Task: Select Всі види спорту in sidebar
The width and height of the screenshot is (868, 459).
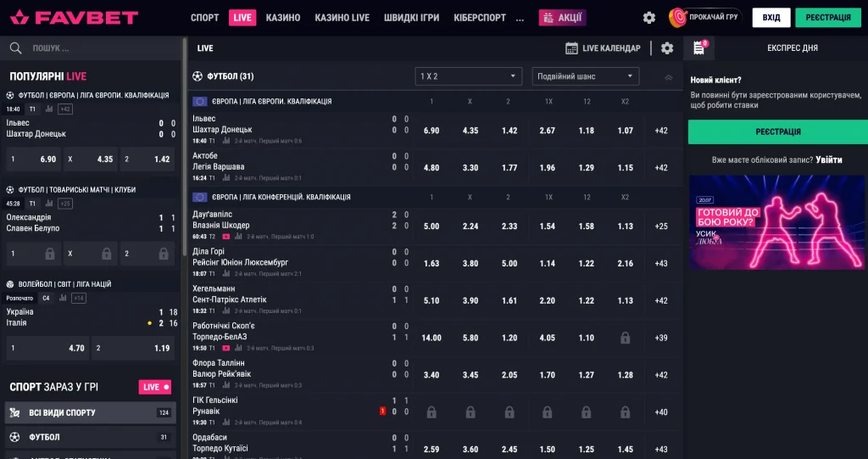Action: pyautogui.click(x=90, y=412)
